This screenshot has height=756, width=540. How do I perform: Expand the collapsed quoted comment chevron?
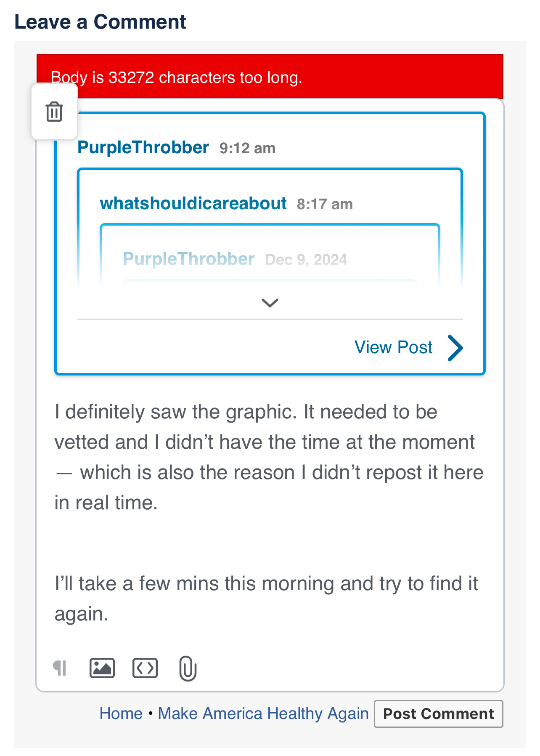tap(270, 303)
